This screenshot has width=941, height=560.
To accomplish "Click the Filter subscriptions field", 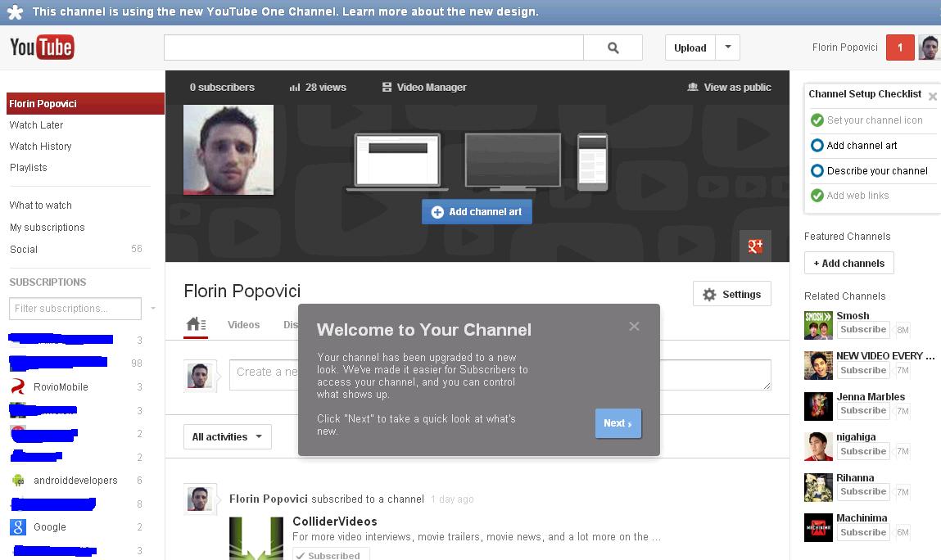I will [75, 309].
